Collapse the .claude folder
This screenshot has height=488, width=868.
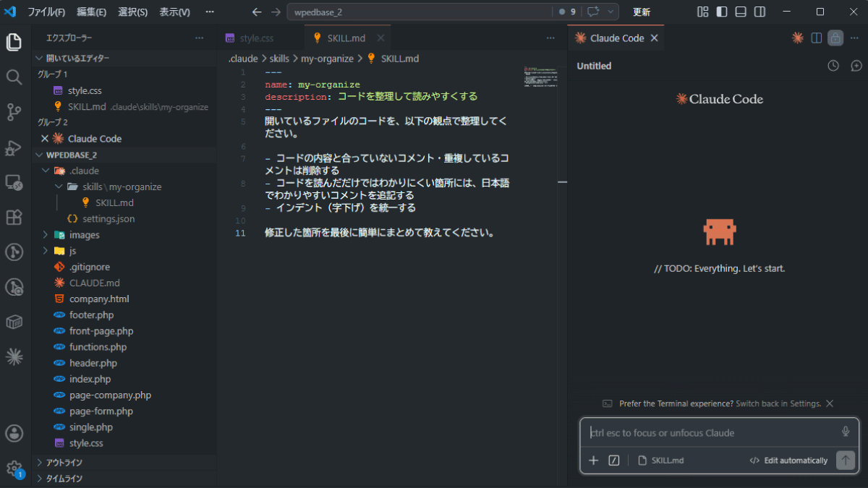pyautogui.click(x=46, y=171)
